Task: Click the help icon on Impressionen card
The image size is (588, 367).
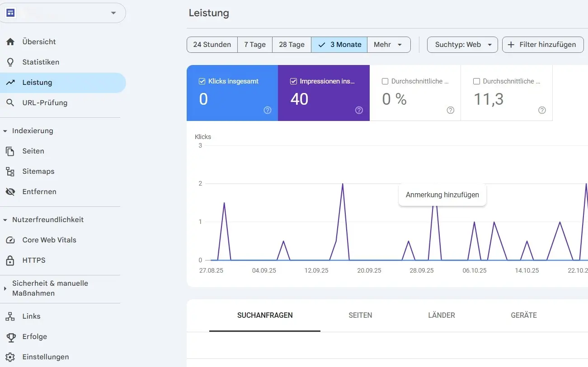Action: click(359, 110)
